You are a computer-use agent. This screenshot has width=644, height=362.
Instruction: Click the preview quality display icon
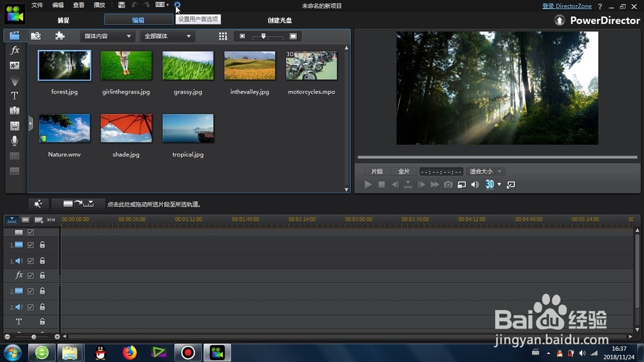pyautogui.click(x=462, y=184)
